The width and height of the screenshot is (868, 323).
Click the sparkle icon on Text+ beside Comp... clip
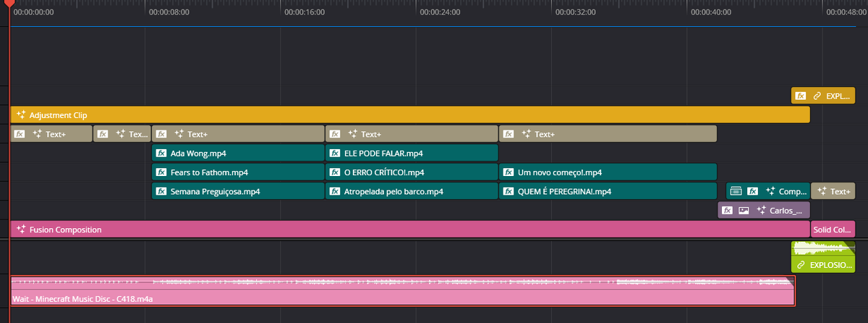point(822,191)
